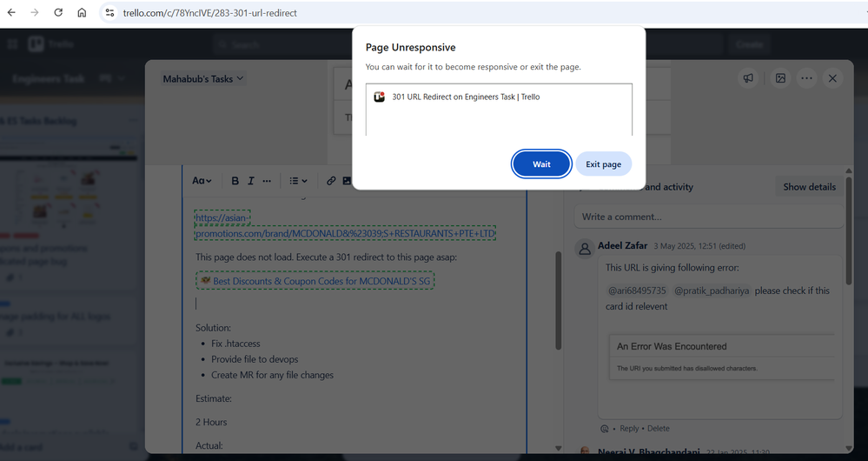868x461 pixels.
Task: Click Fix .htaccess bullet text
Action: [x=235, y=344]
